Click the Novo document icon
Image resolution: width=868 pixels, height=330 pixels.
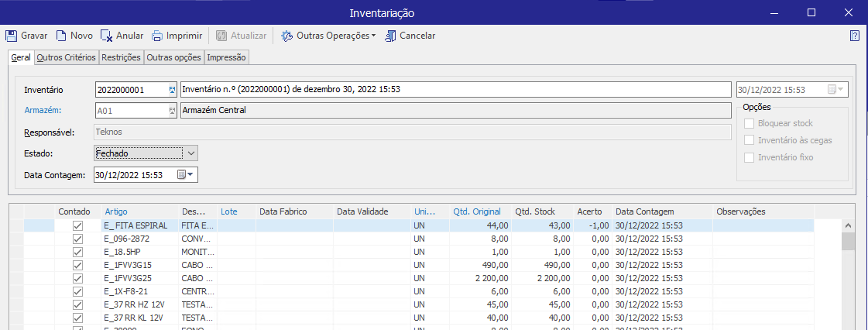click(60, 36)
